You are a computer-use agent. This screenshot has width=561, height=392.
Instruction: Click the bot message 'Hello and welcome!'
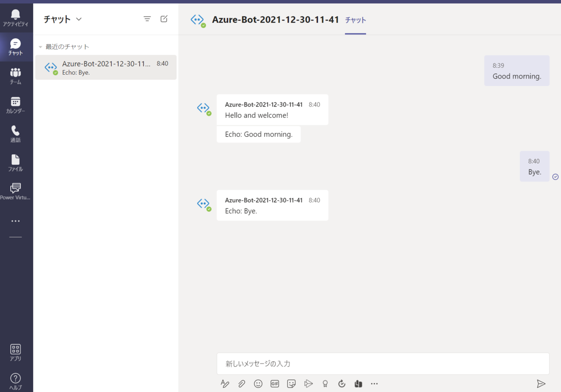click(273, 110)
